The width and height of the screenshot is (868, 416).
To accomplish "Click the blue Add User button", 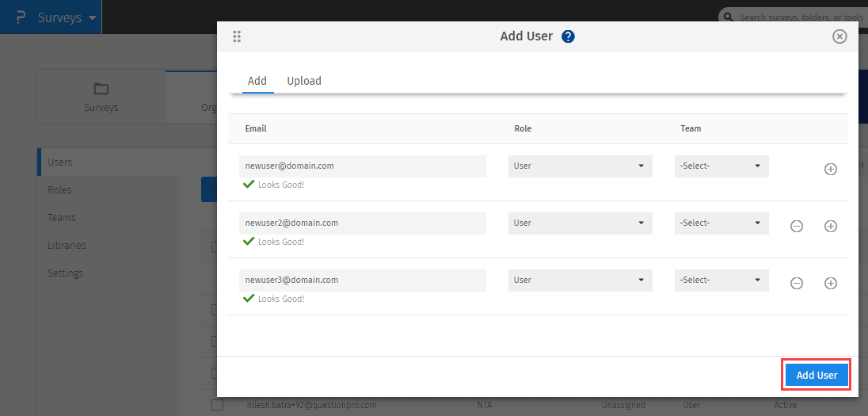I will coord(817,375).
